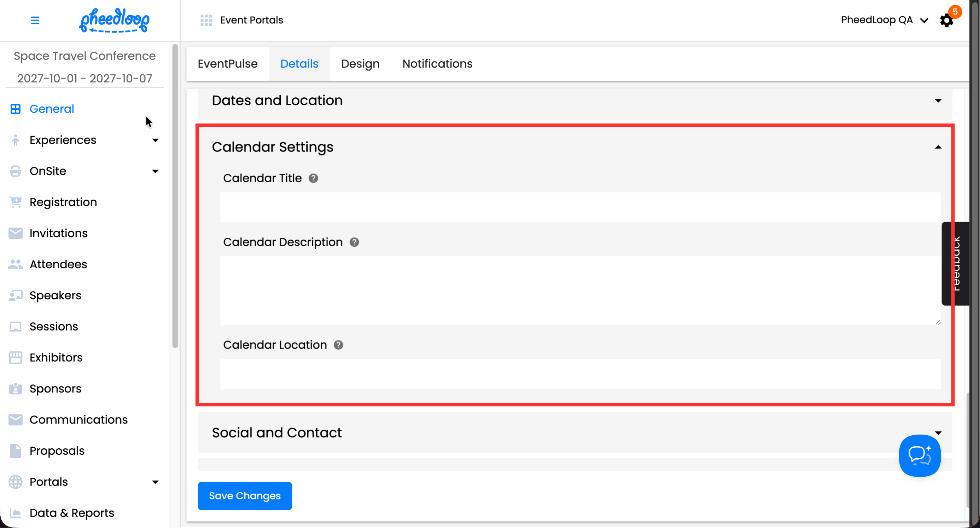Expand the Experiences sidebar menu arrow
This screenshot has height=528, width=980.
(x=155, y=140)
